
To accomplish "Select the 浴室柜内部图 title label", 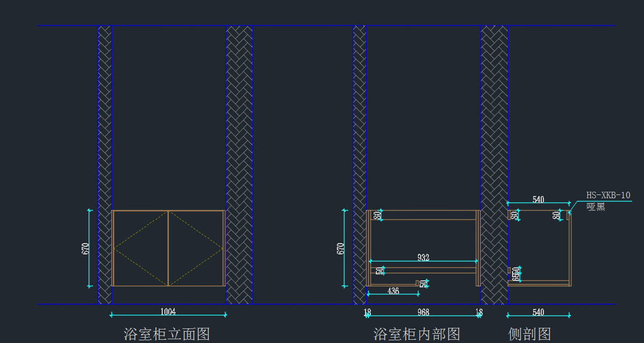I will point(417,334).
